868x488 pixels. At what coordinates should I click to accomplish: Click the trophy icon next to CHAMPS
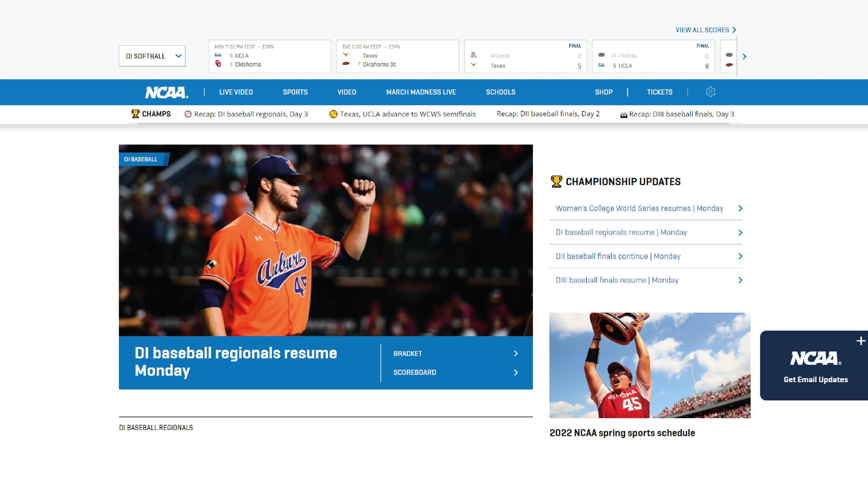pyautogui.click(x=135, y=114)
